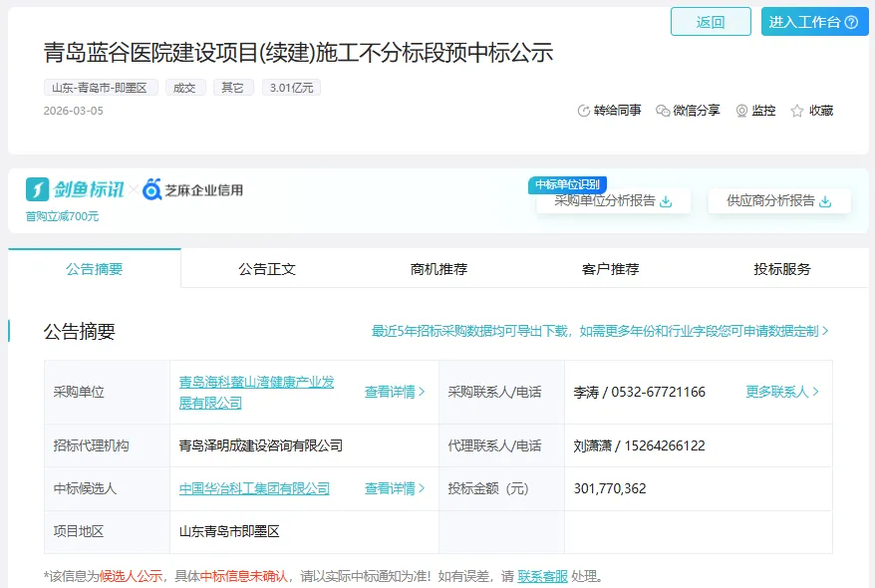The height and width of the screenshot is (588, 875).
Task: Click the 收藏 star icon
Action: tap(797, 111)
